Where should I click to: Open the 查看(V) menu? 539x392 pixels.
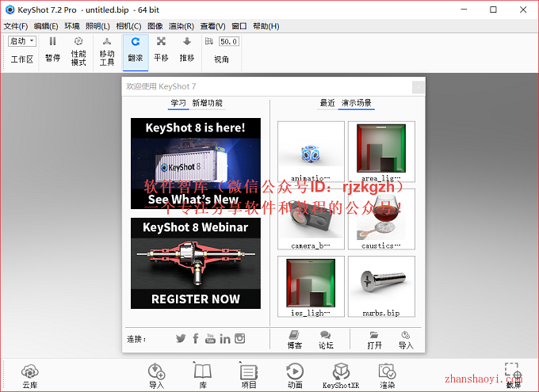tap(212, 26)
